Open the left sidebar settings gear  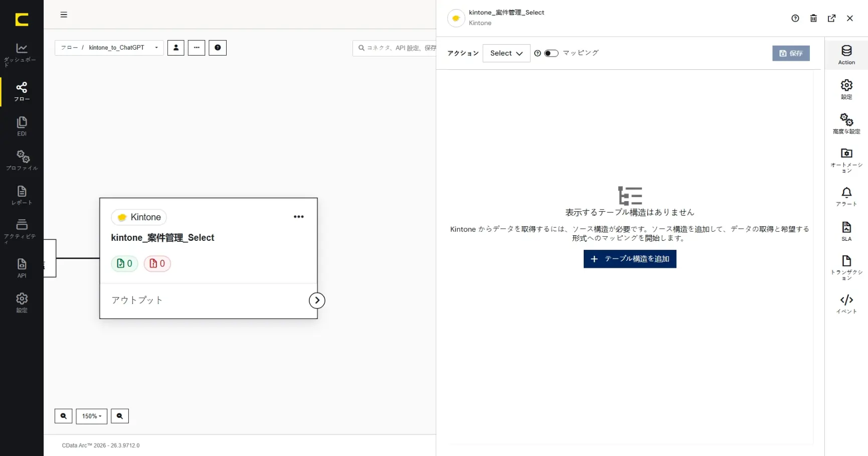pos(22,302)
